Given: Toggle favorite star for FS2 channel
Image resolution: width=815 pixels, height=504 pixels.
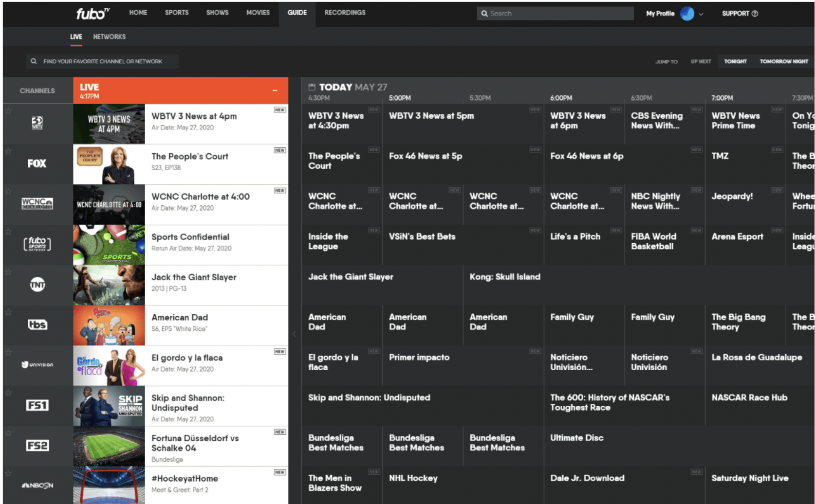Looking at the screenshot, I should [x=8, y=432].
